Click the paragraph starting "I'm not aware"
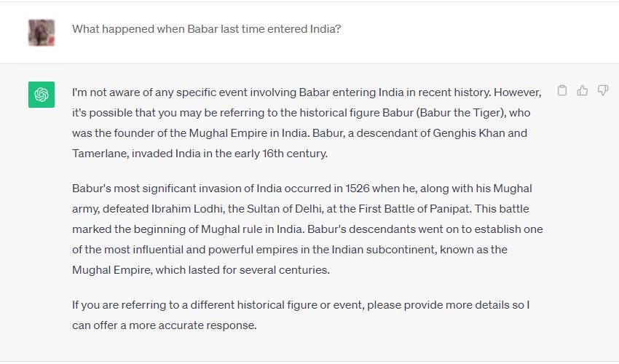Image resolution: width=619 pixels, height=364 pixels. pyautogui.click(x=307, y=124)
